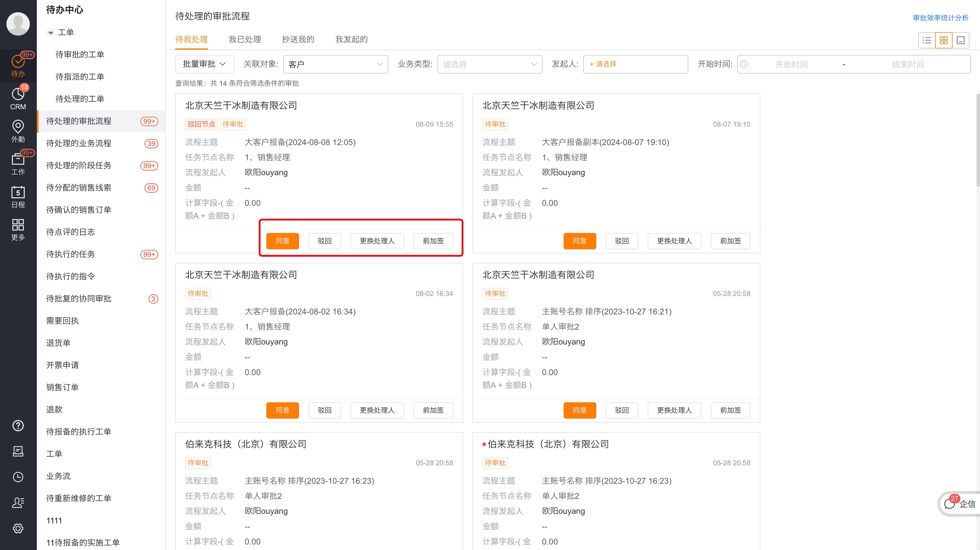The width and height of the screenshot is (980, 550).
Task: Click 驳回 on 08-07 19:10 card
Action: pyautogui.click(x=622, y=241)
